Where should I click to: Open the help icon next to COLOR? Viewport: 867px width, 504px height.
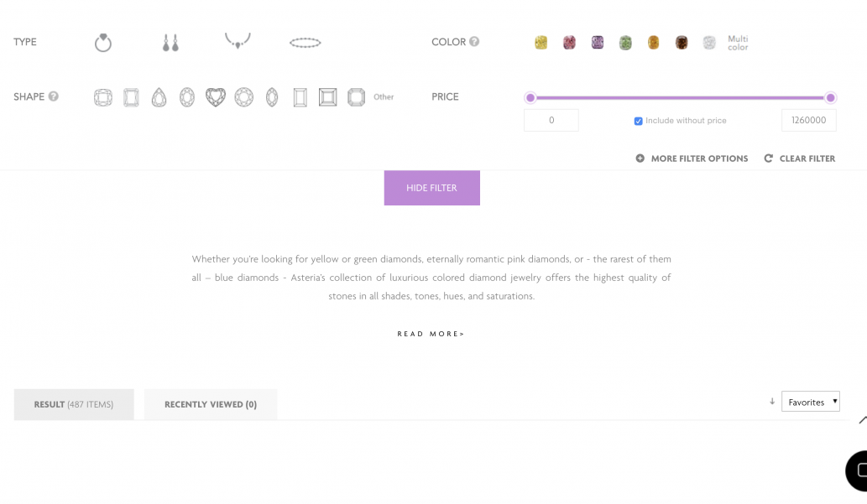pos(474,41)
